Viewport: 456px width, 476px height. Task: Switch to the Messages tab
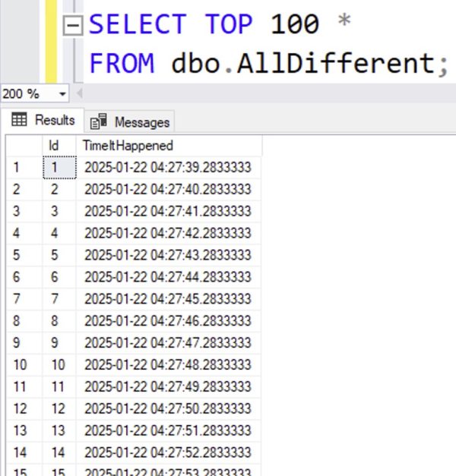pos(131,122)
